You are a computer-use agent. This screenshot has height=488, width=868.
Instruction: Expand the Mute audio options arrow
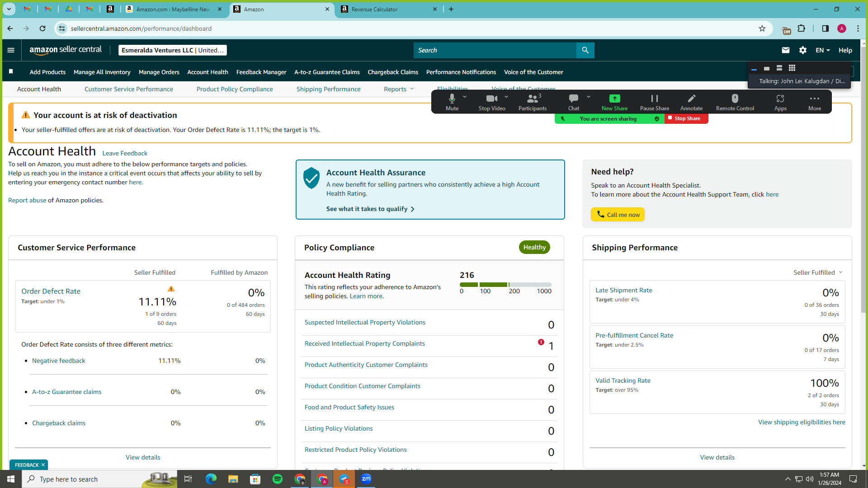tap(465, 97)
